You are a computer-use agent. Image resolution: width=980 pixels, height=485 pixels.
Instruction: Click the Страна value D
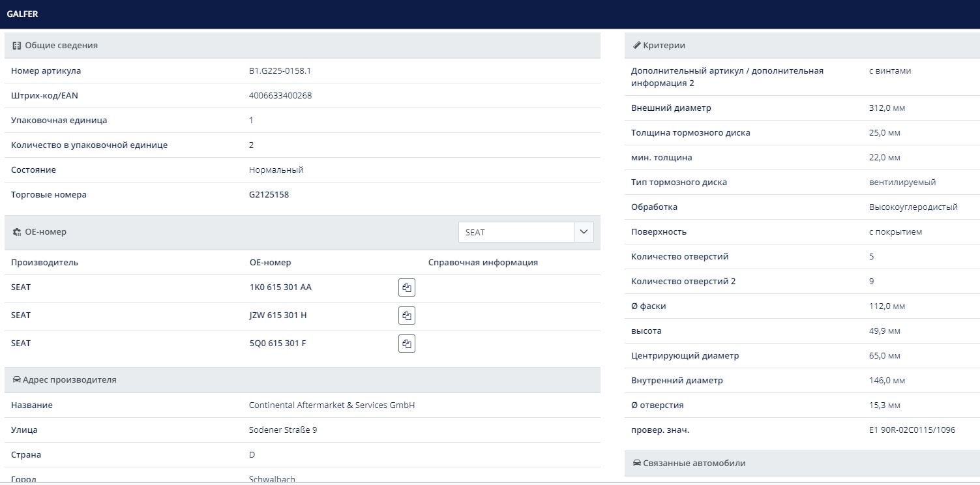(252, 454)
